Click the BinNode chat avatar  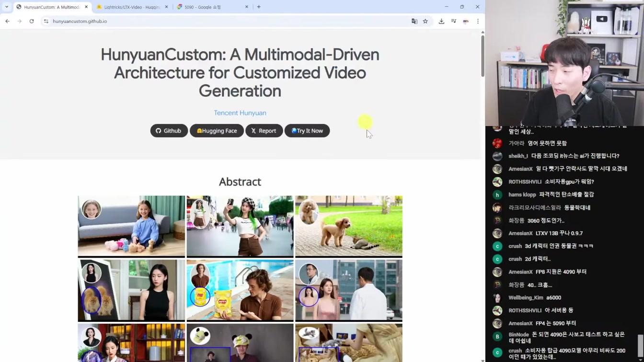(x=497, y=337)
